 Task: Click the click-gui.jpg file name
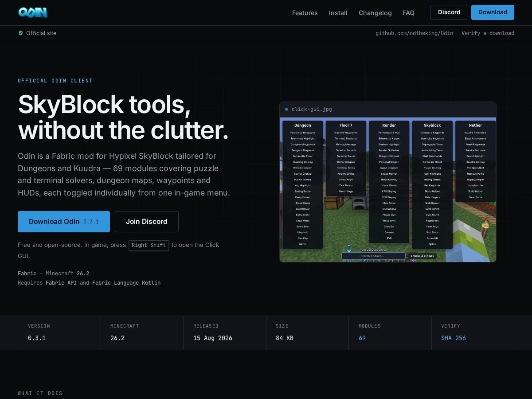(x=312, y=109)
